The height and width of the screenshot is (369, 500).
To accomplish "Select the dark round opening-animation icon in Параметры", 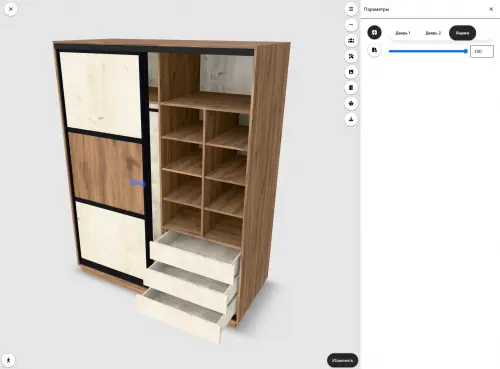I will click(374, 32).
